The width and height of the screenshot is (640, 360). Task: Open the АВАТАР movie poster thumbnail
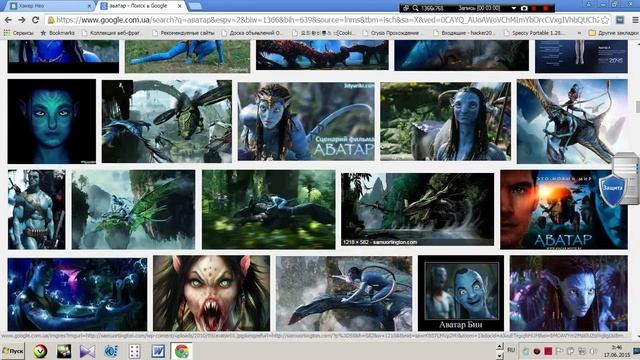564,209
